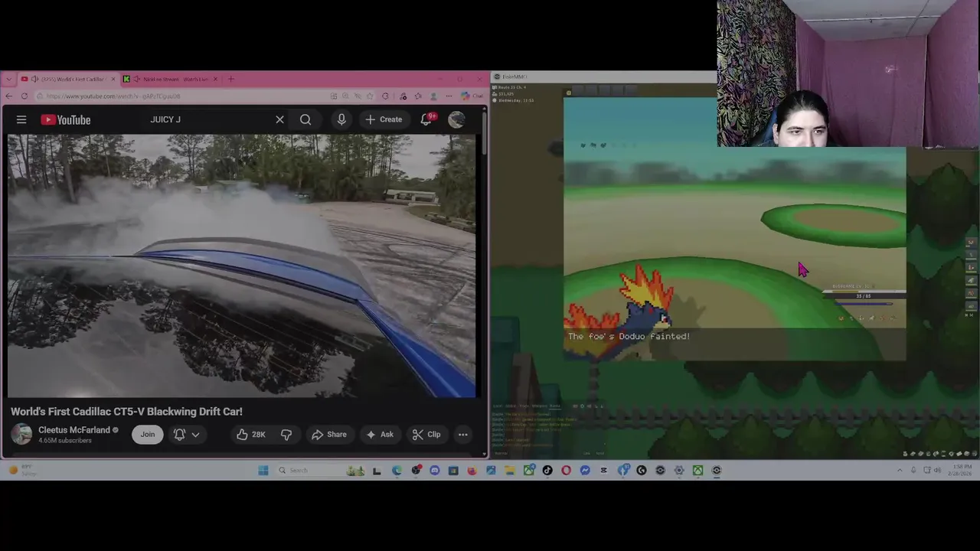
Task: Open the Ask button under the video
Action: tap(379, 435)
